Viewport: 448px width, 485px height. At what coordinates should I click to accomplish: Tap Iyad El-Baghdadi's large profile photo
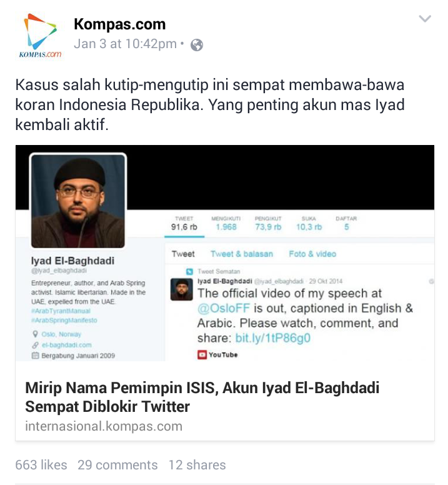pos(78,201)
